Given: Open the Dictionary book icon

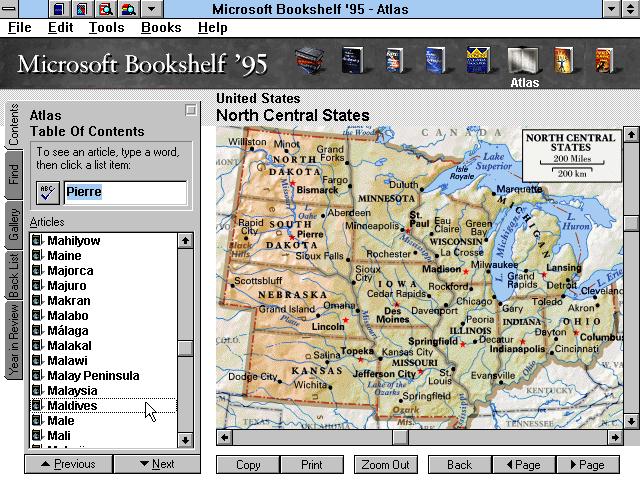Looking at the screenshot, I should 352,60.
